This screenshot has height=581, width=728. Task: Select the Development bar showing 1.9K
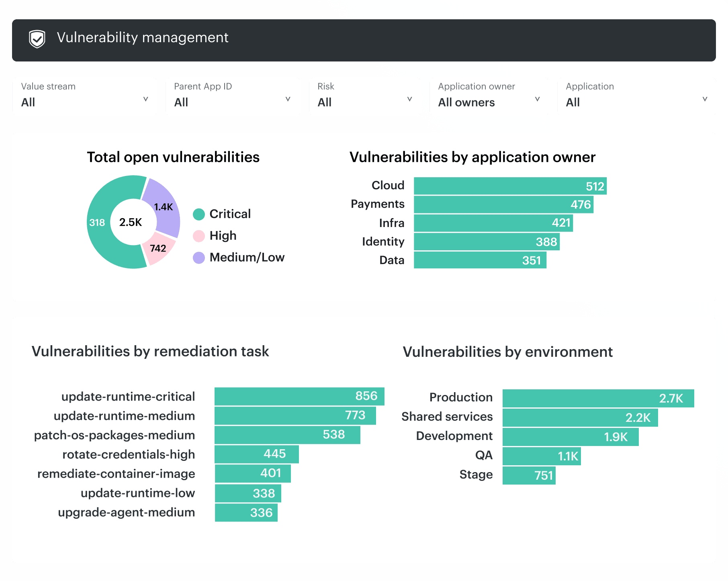pyautogui.click(x=571, y=437)
